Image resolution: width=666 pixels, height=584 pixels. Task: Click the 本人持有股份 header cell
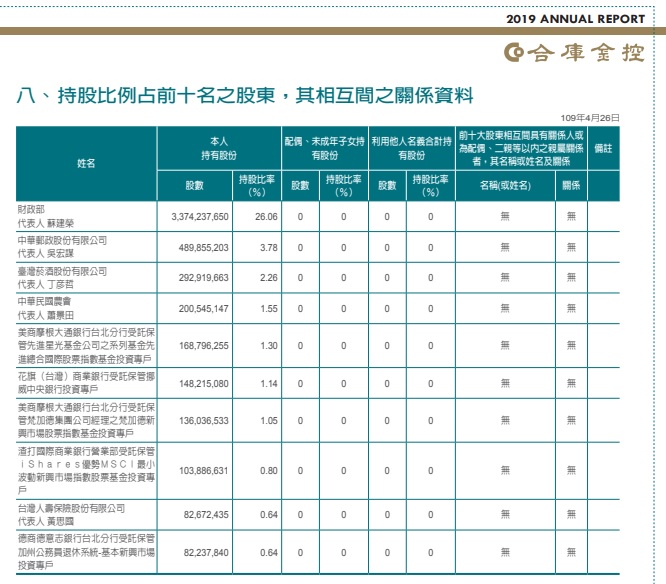point(219,149)
